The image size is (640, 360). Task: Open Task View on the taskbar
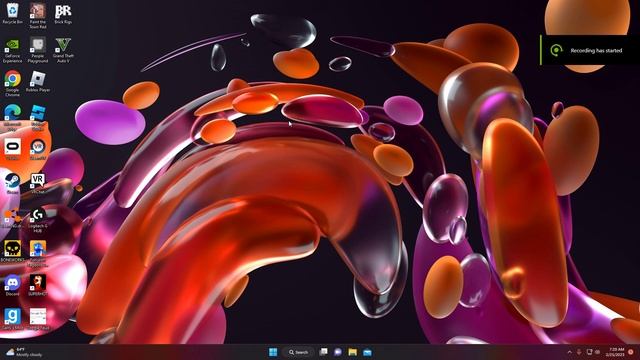click(x=324, y=352)
